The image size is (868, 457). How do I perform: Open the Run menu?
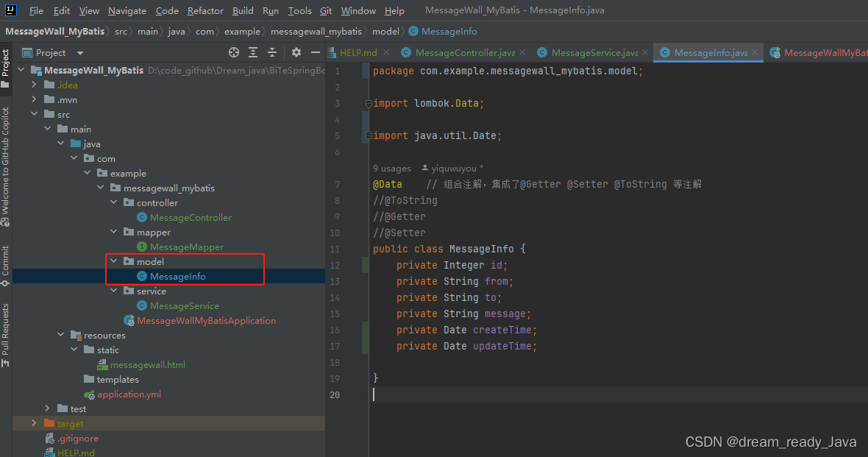[271, 10]
